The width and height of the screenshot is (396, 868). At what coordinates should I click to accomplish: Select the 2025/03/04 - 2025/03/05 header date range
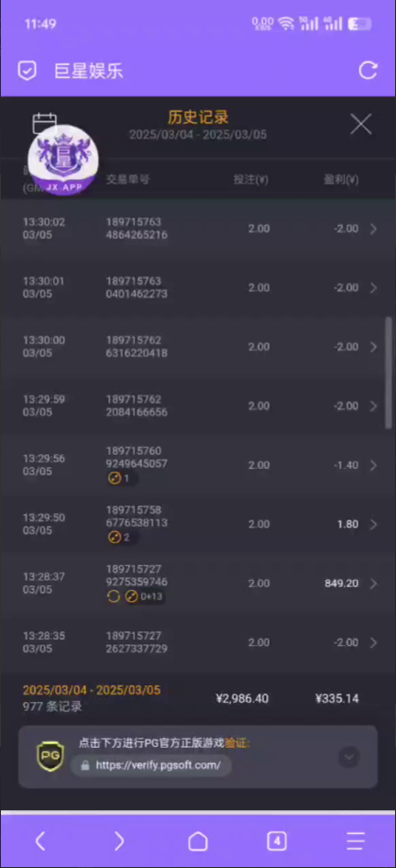point(198,135)
